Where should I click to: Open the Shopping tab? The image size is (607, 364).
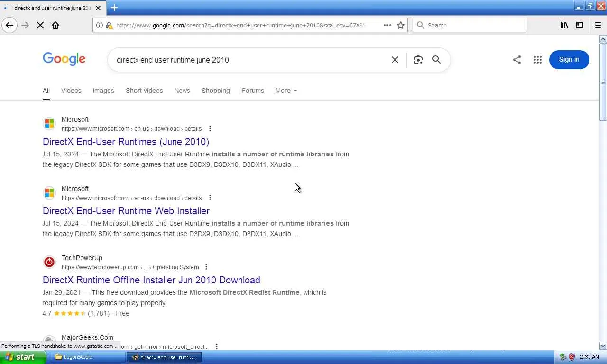(x=216, y=91)
